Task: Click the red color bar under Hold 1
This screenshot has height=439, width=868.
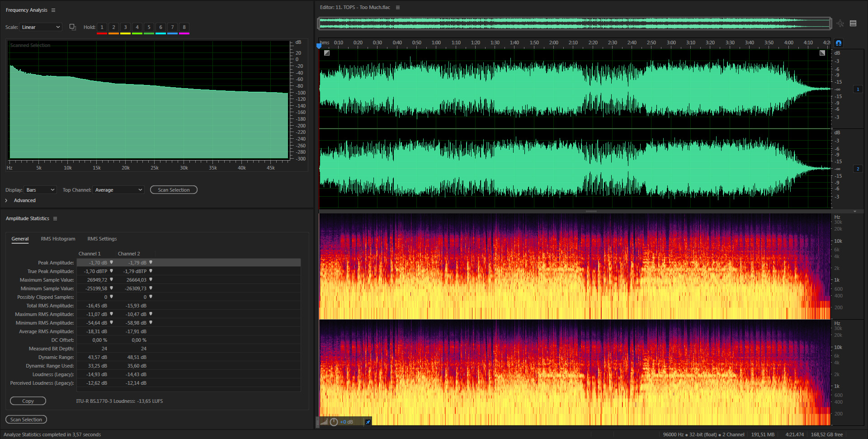Action: click(x=102, y=33)
